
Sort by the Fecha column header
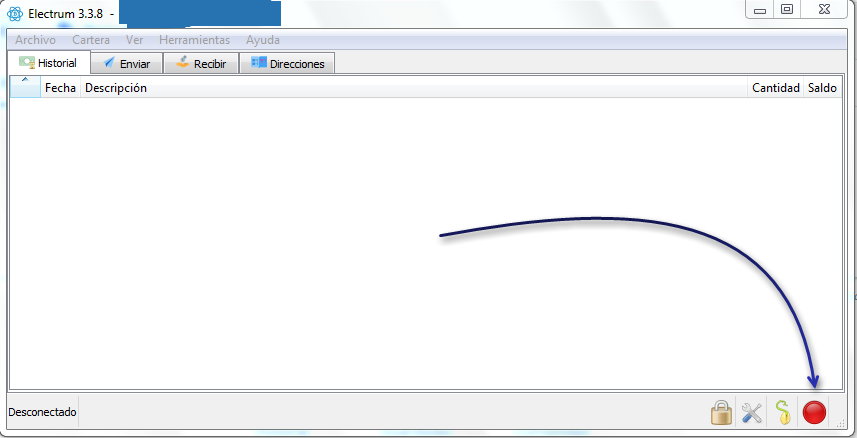coord(60,87)
